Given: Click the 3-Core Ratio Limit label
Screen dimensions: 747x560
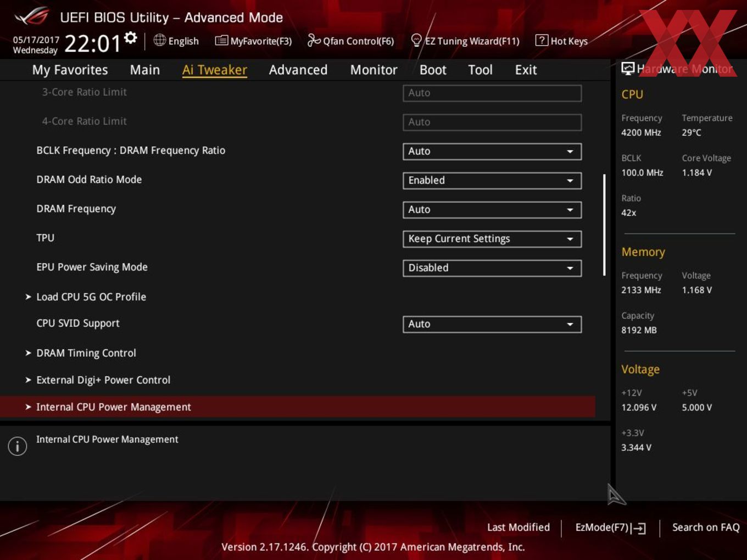Looking at the screenshot, I should [85, 92].
